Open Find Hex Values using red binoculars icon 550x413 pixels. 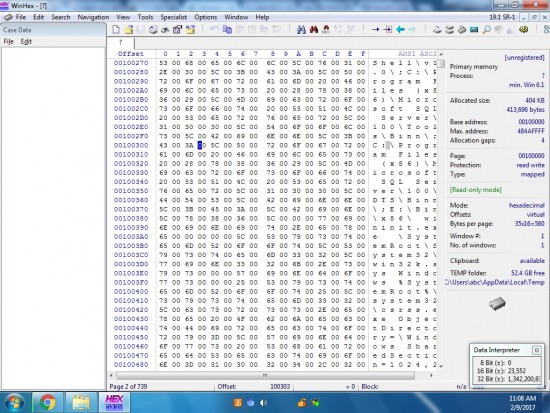tap(314, 30)
